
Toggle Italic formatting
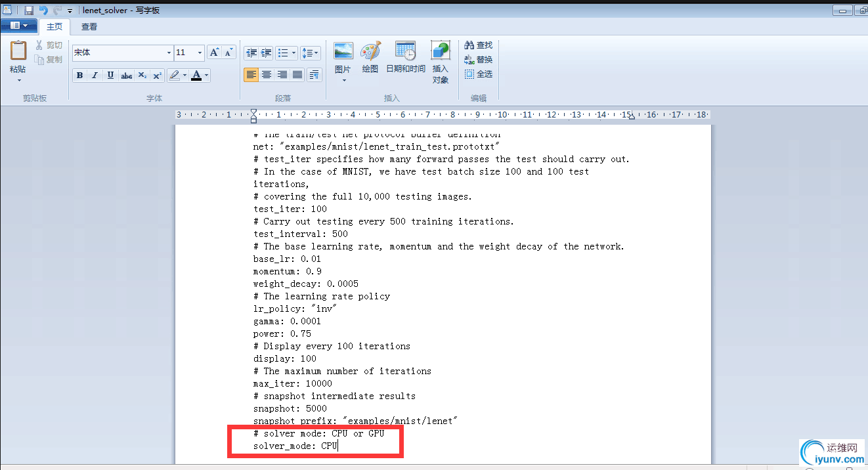pos(95,75)
